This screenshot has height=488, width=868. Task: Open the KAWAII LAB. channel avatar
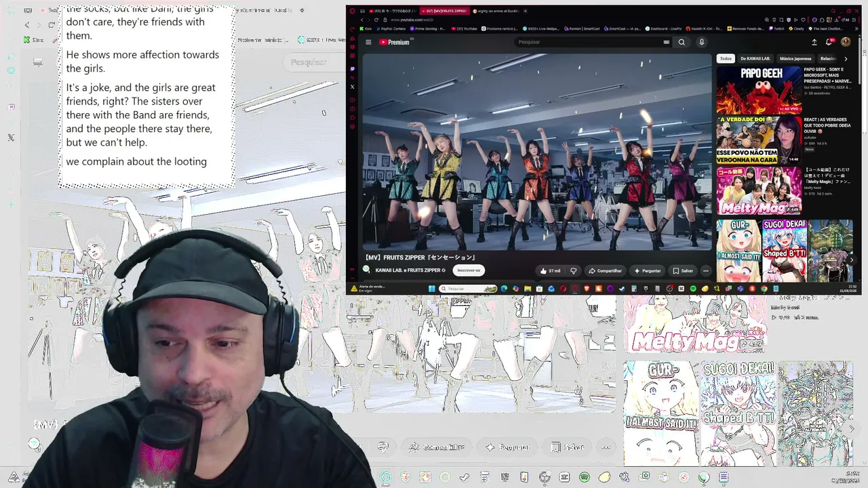(367, 270)
